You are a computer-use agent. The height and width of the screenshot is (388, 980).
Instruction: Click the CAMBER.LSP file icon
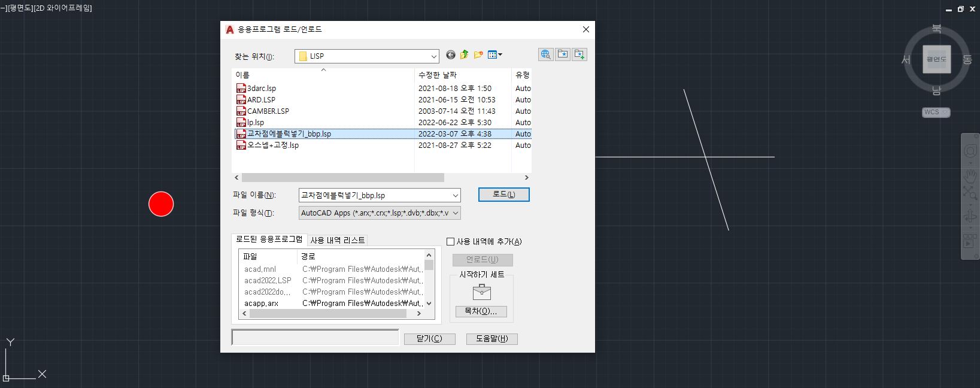pos(241,111)
